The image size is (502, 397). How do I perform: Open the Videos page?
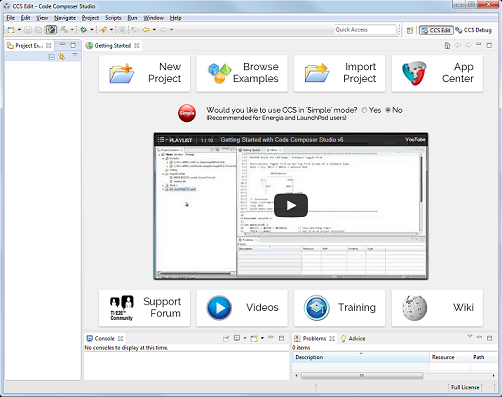pos(242,308)
